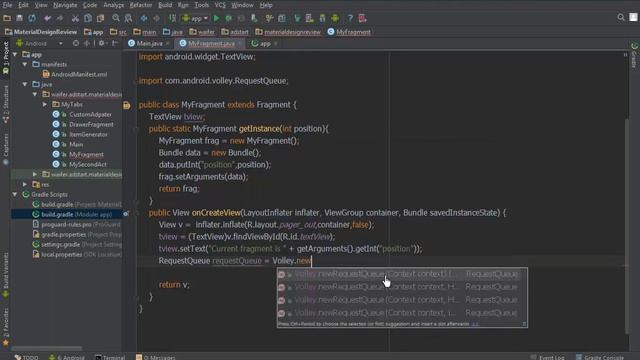This screenshot has height=360, width=640.
Task: Toggle the 2: Structure tool window
Action: click(5, 104)
